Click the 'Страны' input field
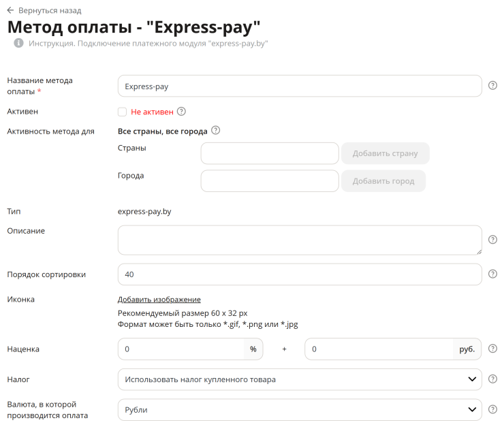 point(270,153)
